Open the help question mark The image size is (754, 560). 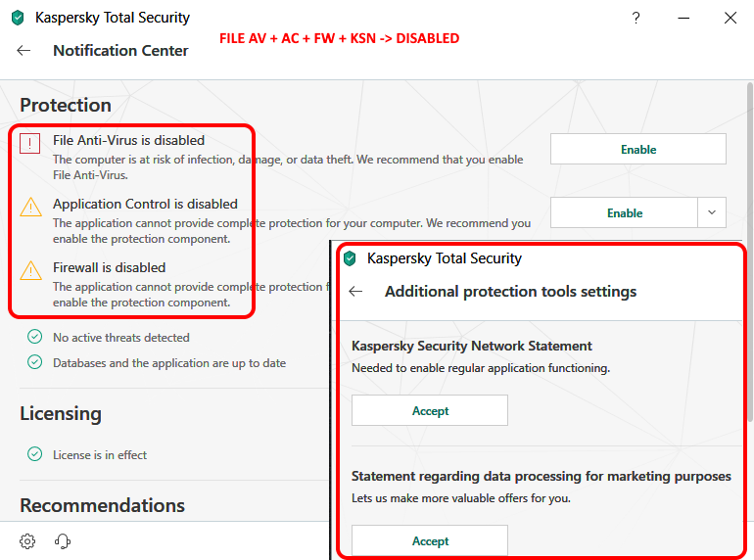(636, 18)
